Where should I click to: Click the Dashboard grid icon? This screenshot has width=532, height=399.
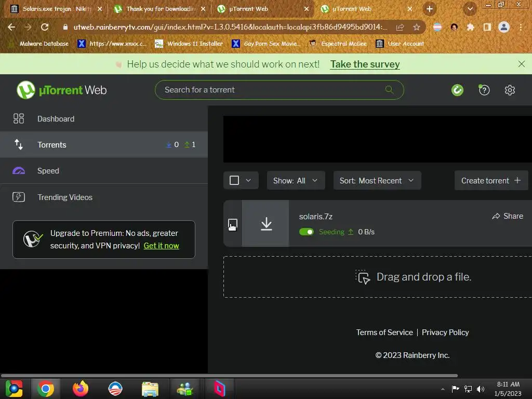[19, 118]
